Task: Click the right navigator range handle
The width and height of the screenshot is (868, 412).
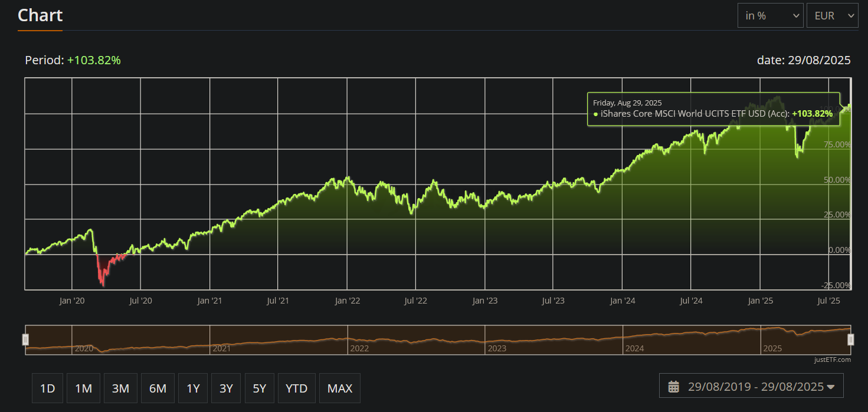Action: pos(850,340)
